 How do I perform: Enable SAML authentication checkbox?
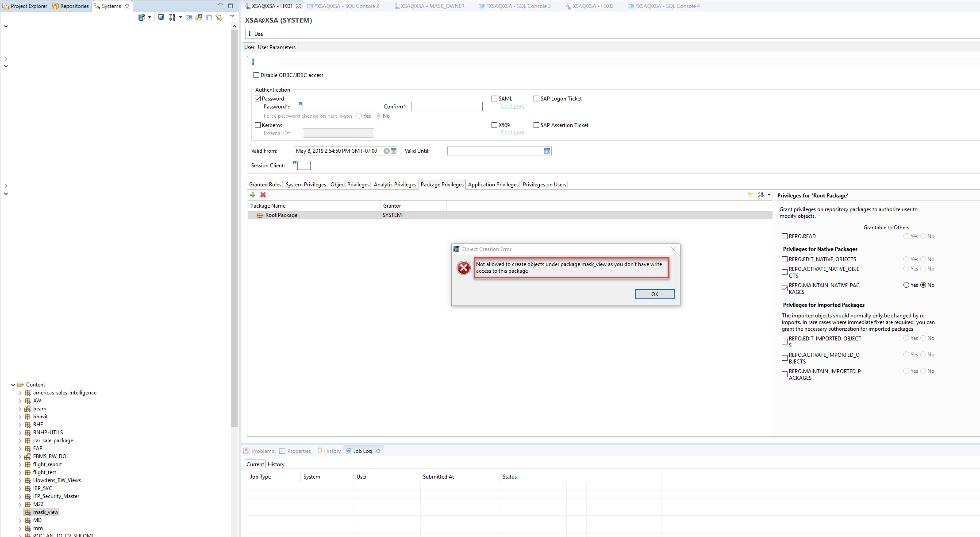coord(494,99)
